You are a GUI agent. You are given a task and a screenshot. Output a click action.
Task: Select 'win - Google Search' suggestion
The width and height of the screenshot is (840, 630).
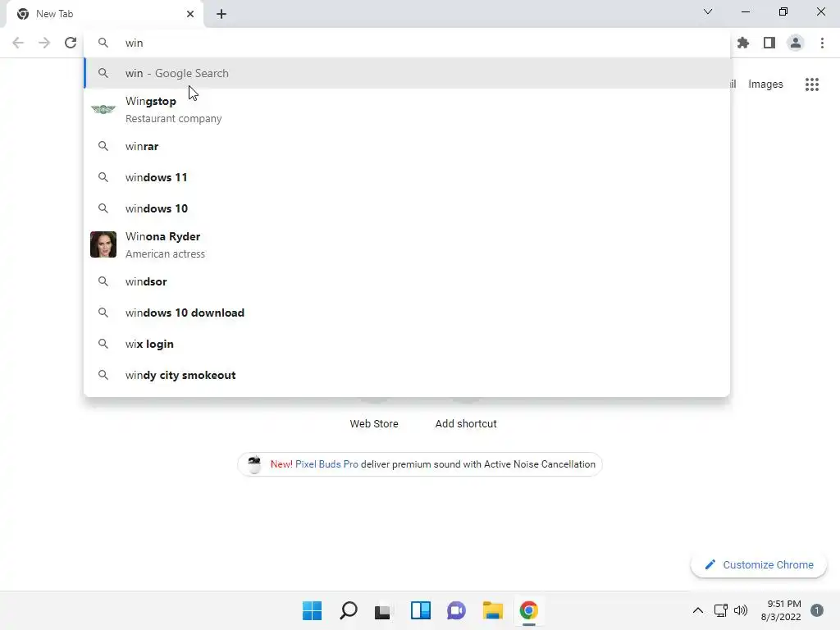pos(407,73)
